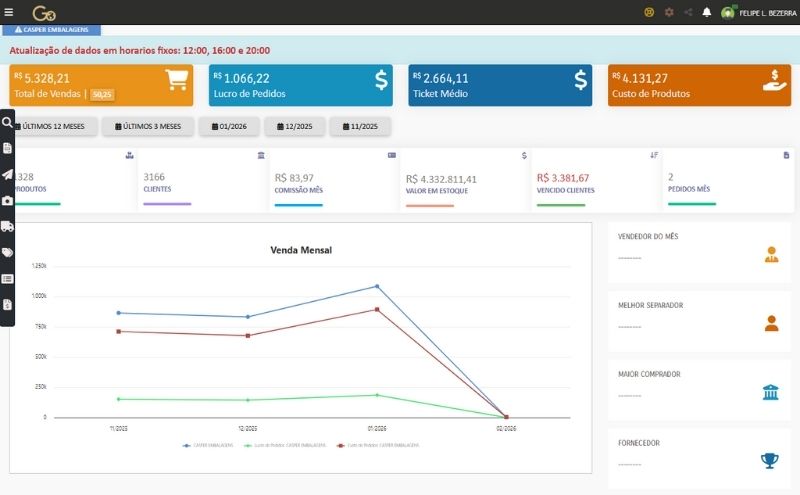This screenshot has height=495, width=800.
Task: Click the search magnifier in left sidebar
Action: click(7, 123)
